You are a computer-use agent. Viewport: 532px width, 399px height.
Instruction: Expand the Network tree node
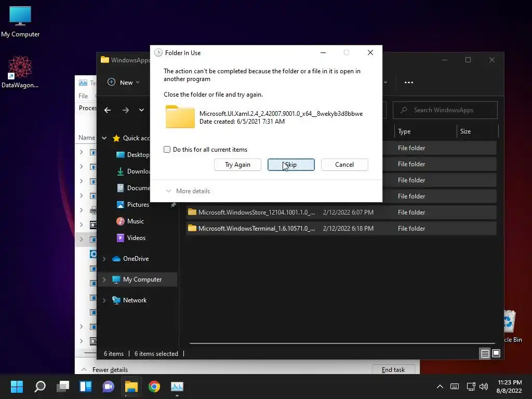coord(104,300)
